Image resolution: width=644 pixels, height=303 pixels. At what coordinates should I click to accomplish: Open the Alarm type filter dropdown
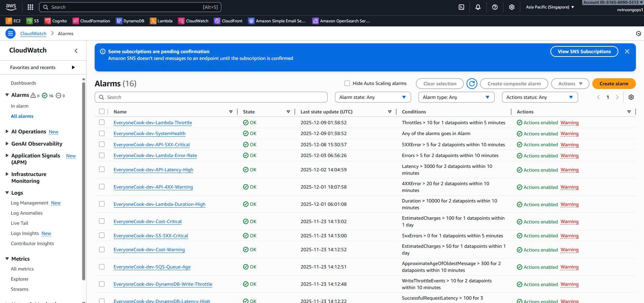point(456,97)
